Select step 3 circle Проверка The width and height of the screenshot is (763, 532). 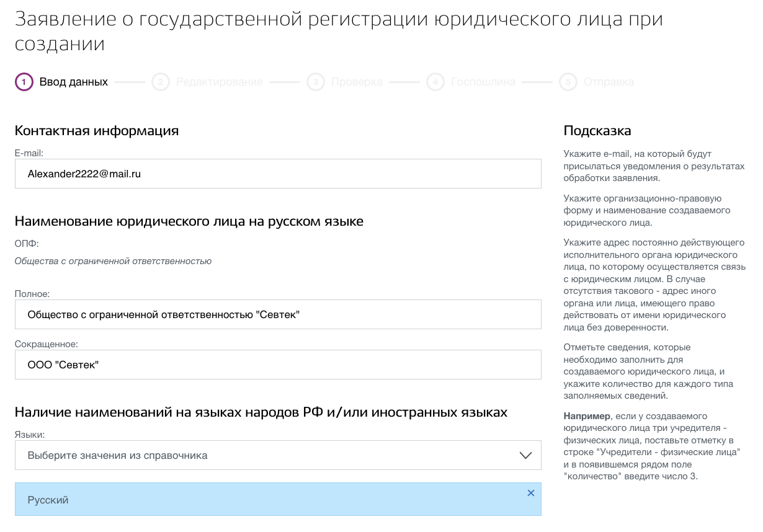tap(316, 82)
